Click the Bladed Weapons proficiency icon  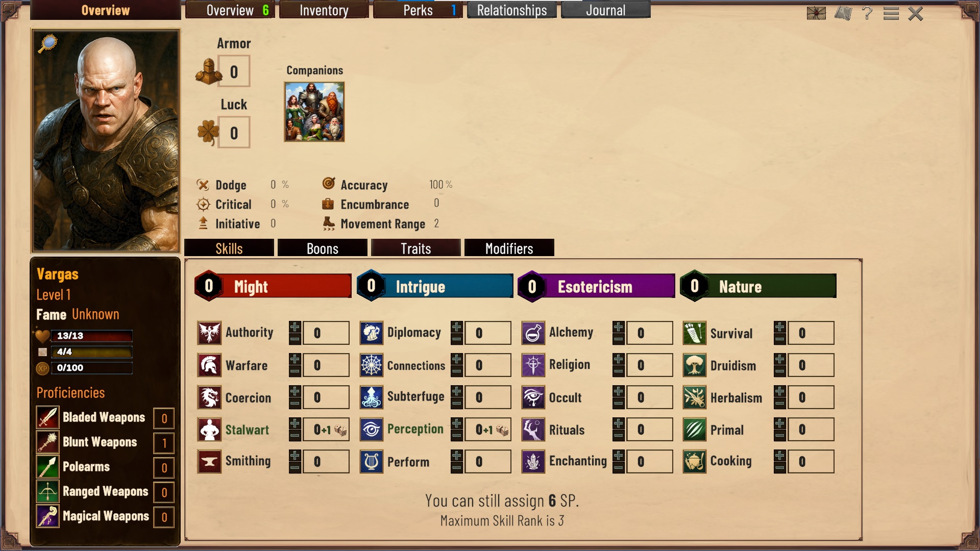point(47,418)
